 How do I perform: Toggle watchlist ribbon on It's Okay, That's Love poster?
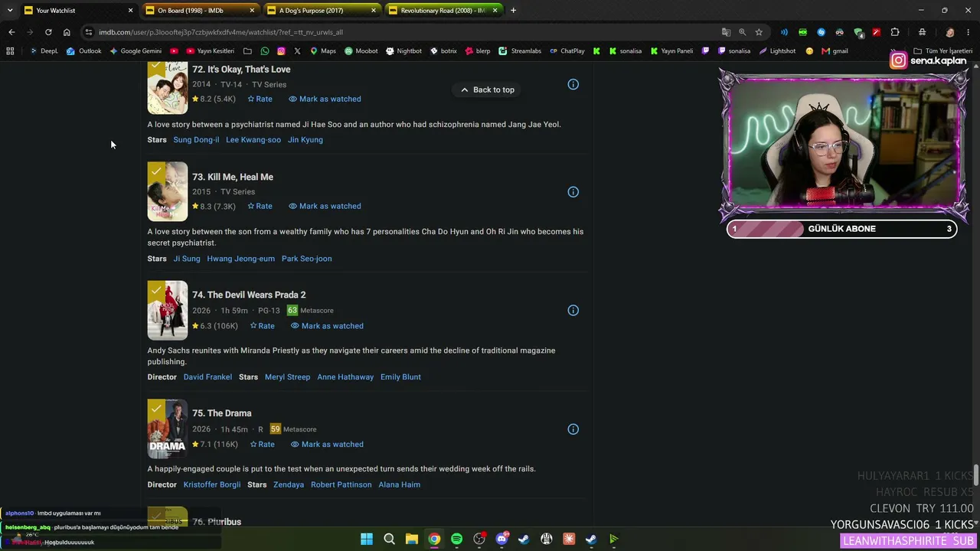click(156, 67)
